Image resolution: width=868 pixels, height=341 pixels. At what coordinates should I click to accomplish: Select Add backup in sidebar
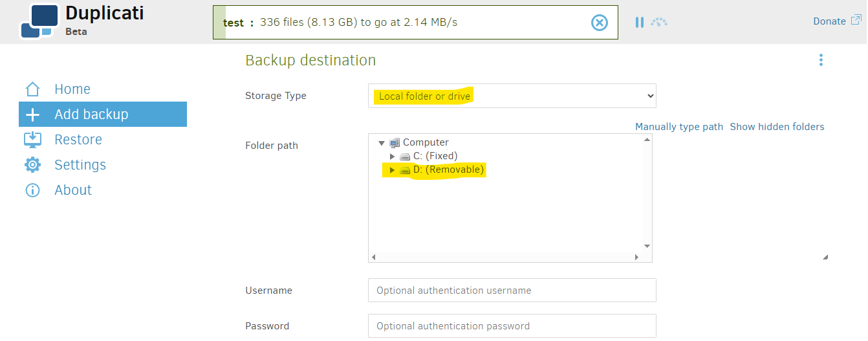point(91,115)
